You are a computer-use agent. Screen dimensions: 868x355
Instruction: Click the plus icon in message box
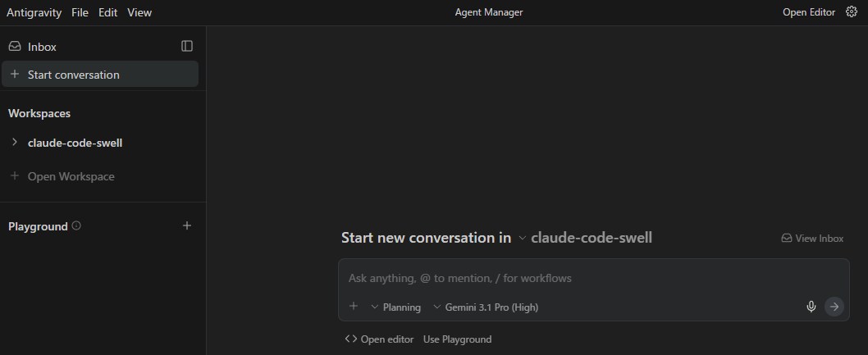tap(354, 307)
